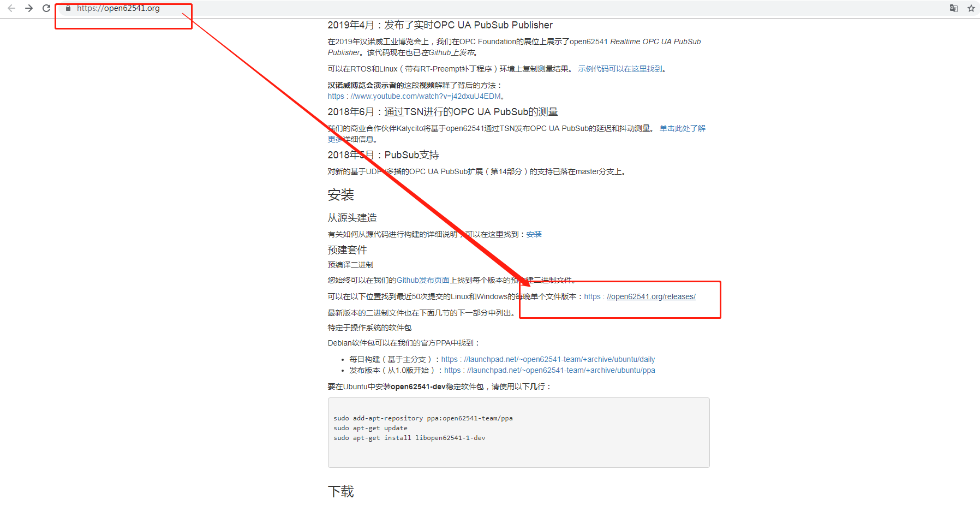Image resolution: width=980 pixels, height=505 pixels.
Task: Click the browser back navigation arrow
Action: tap(11, 8)
